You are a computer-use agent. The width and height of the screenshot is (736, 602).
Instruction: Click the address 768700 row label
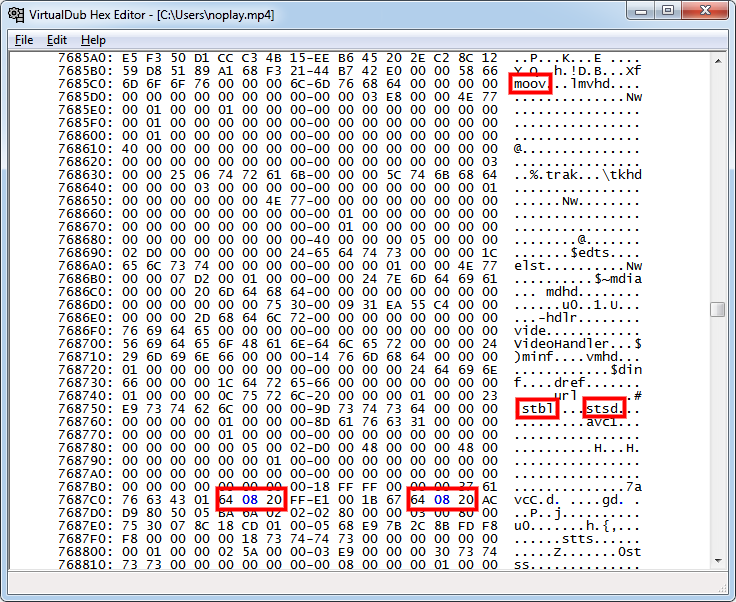coord(85,344)
